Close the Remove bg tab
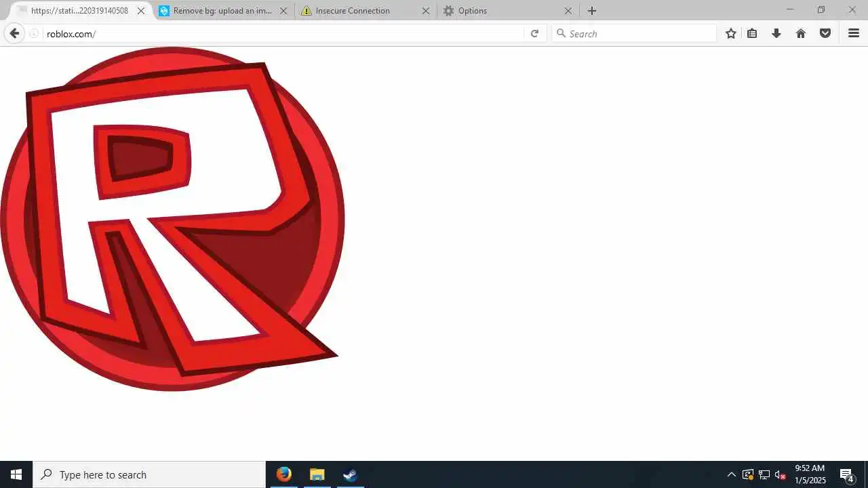Viewport: 868px width, 488px height. 283,11
